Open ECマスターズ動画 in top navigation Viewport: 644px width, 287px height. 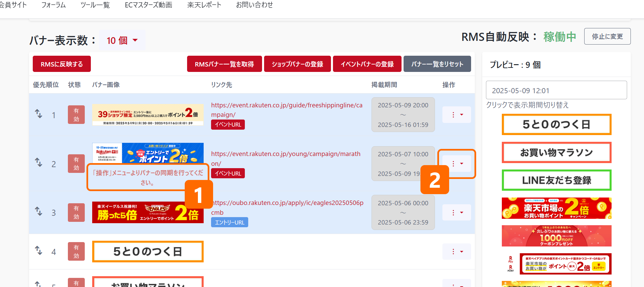[x=149, y=5]
